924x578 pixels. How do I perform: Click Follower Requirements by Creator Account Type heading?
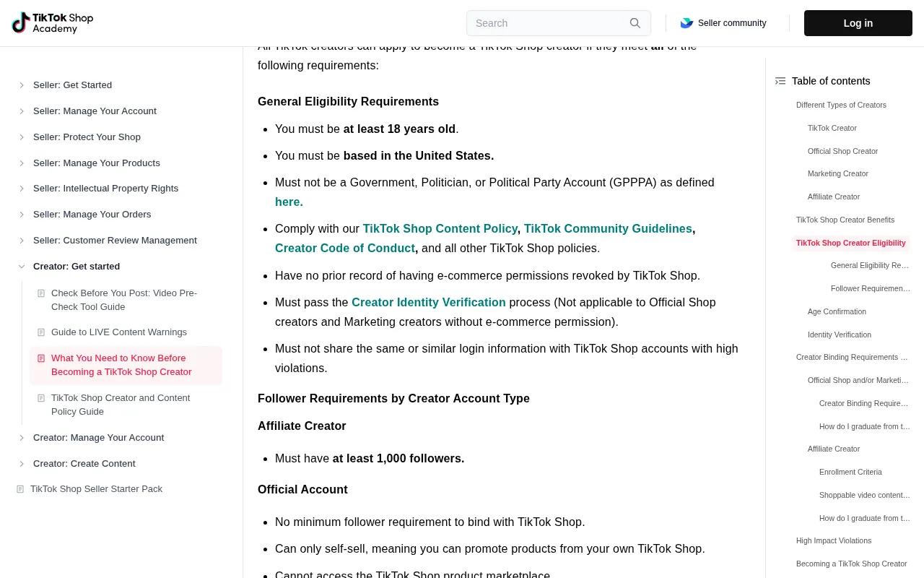click(x=393, y=399)
